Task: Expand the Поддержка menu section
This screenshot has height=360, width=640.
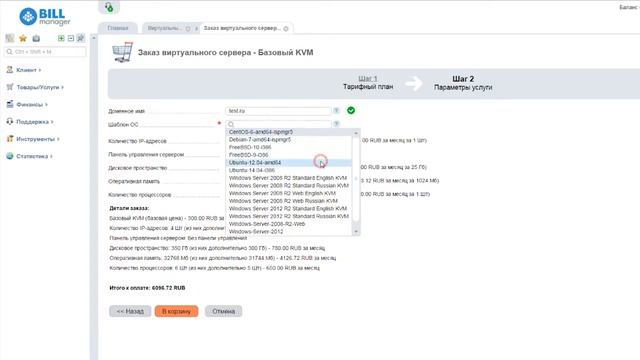Action: (x=34, y=122)
